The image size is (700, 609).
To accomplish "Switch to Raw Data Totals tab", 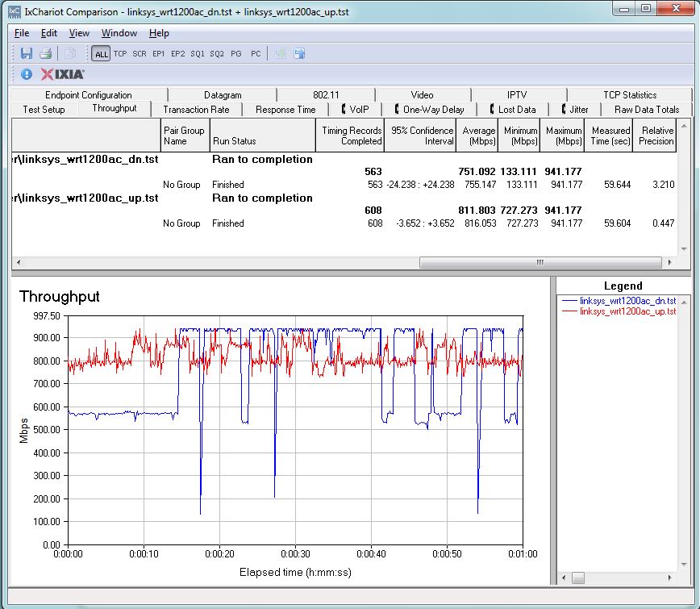I will click(647, 110).
